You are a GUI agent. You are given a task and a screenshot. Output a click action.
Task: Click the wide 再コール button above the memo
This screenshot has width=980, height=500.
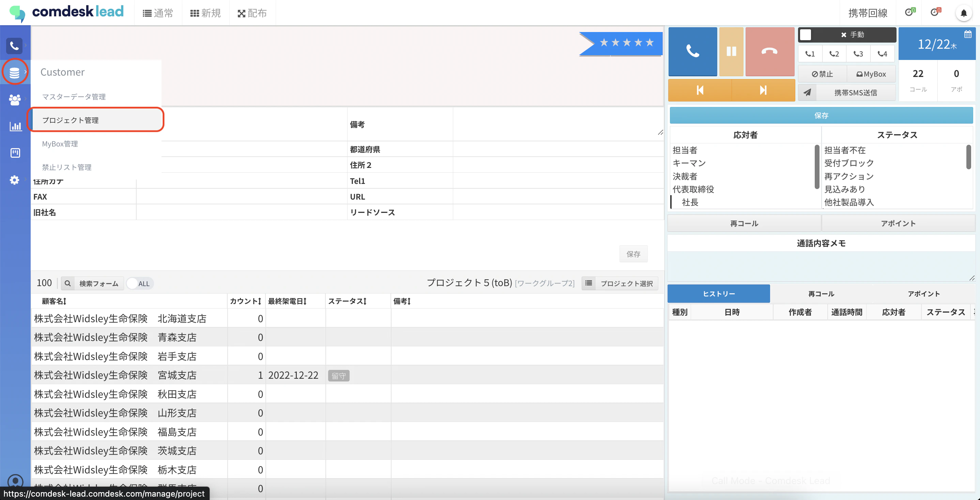pyautogui.click(x=744, y=223)
